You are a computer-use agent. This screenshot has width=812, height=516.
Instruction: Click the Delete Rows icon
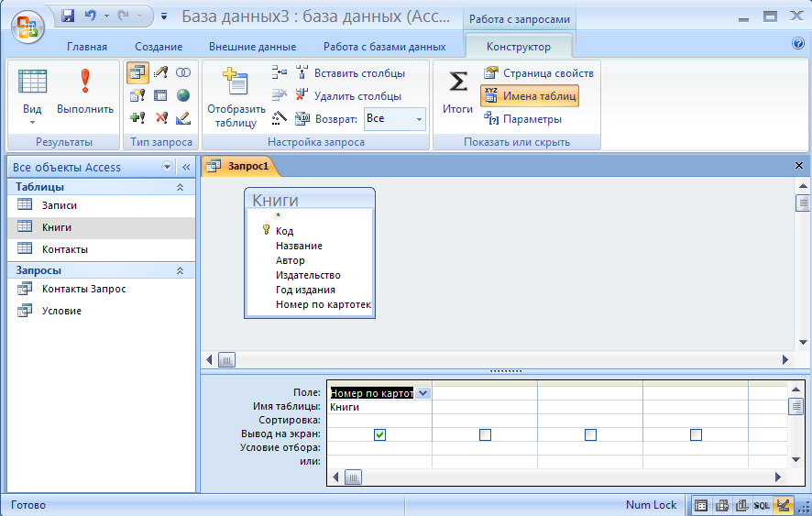(x=280, y=94)
